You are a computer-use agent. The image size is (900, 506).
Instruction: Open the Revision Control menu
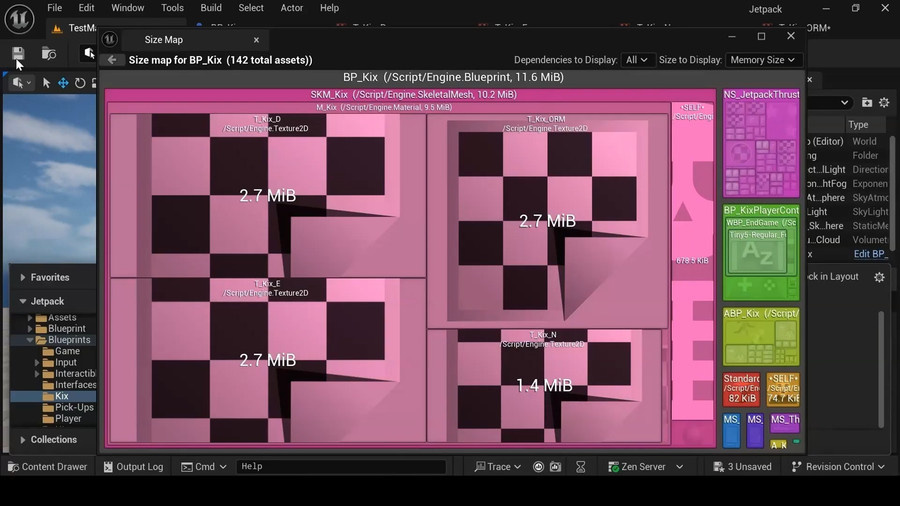pos(838,467)
